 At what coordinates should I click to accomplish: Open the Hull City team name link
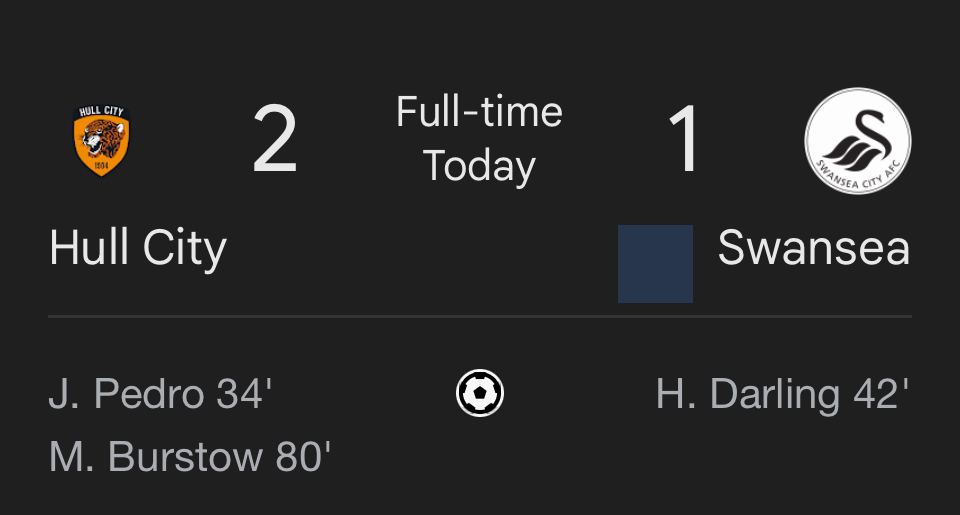pyautogui.click(x=138, y=247)
